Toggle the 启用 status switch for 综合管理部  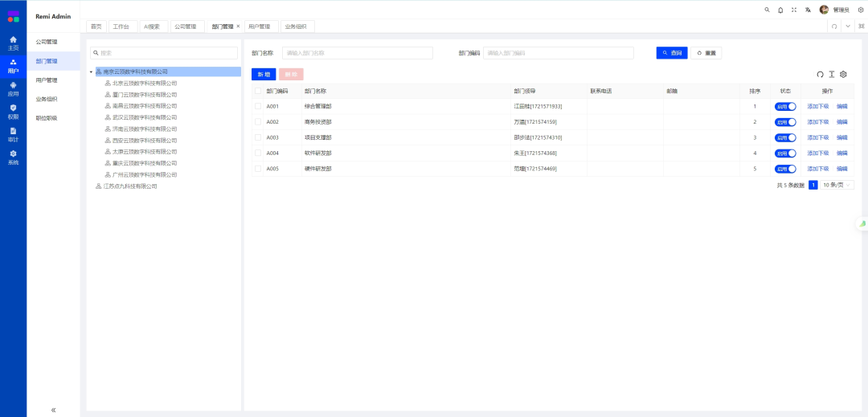tap(785, 106)
